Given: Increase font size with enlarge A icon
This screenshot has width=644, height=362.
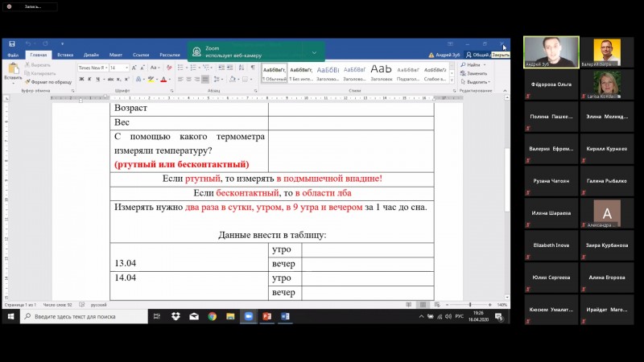Looking at the screenshot, I should (x=134, y=68).
